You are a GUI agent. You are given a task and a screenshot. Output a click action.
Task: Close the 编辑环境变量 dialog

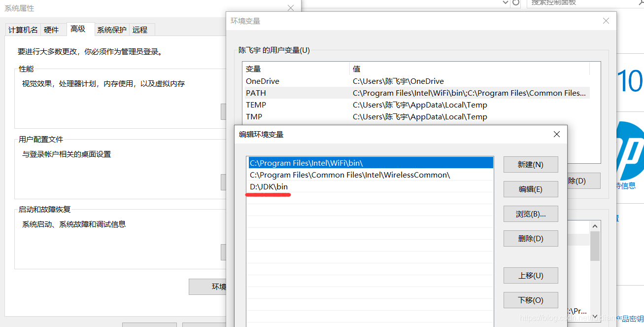[x=557, y=134]
